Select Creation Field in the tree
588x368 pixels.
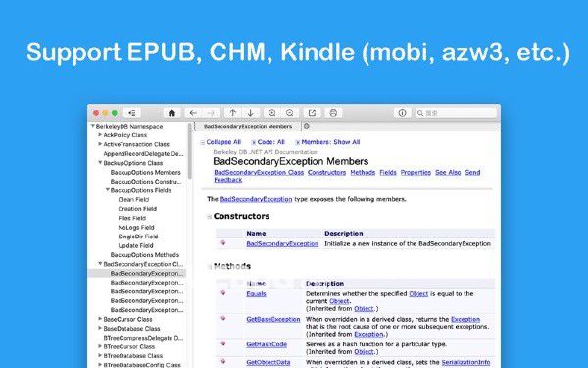[137, 209]
